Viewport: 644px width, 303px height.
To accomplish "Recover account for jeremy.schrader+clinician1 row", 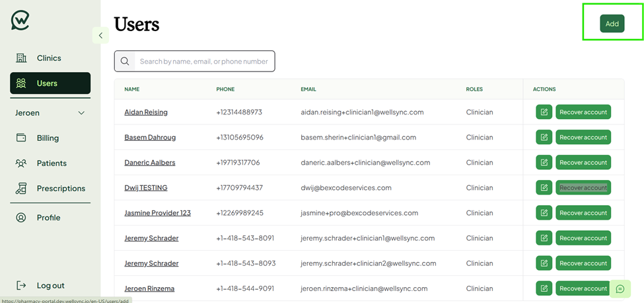I will 583,238.
